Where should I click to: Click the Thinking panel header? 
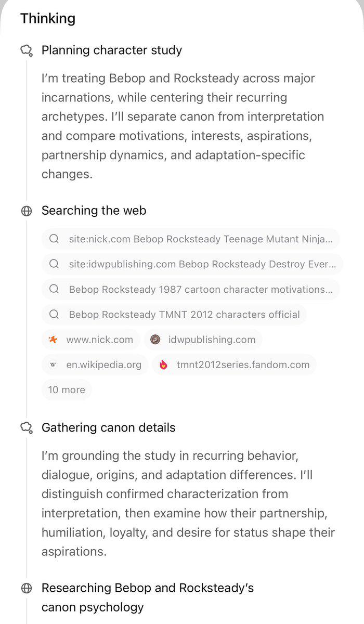(48, 19)
